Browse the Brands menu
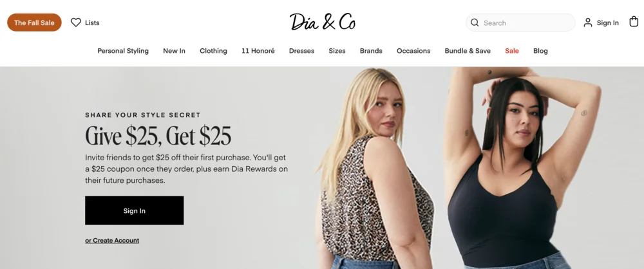Screen dimensions: 644x269 tap(371, 51)
